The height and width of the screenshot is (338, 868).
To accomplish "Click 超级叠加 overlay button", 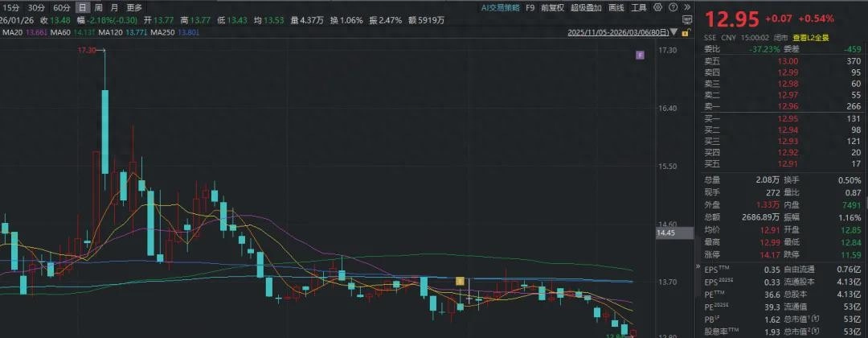I will [x=586, y=8].
